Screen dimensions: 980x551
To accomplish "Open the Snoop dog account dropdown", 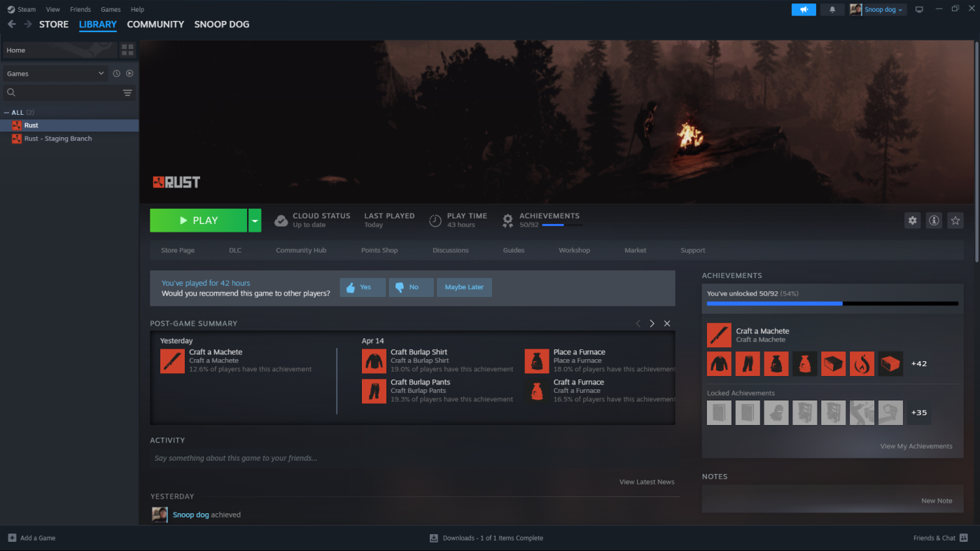I will click(878, 10).
